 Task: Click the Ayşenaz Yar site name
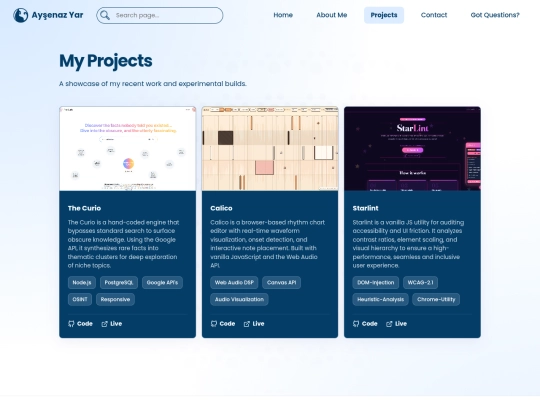(x=58, y=15)
